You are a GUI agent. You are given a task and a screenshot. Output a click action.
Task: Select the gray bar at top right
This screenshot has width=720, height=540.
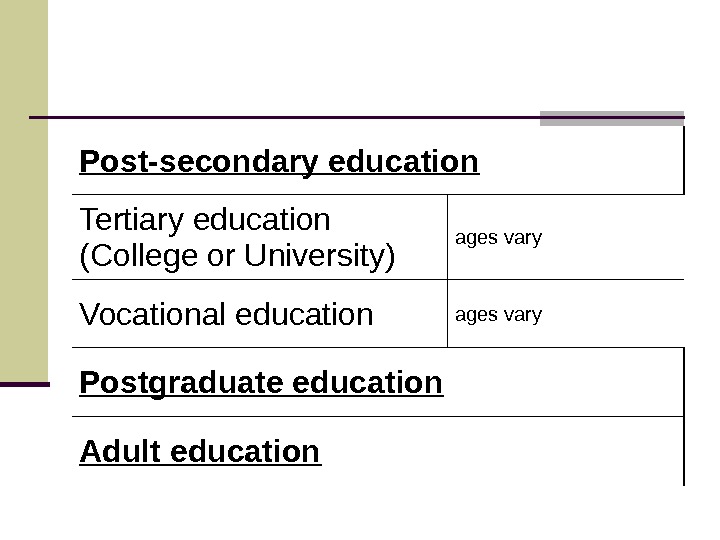611,118
